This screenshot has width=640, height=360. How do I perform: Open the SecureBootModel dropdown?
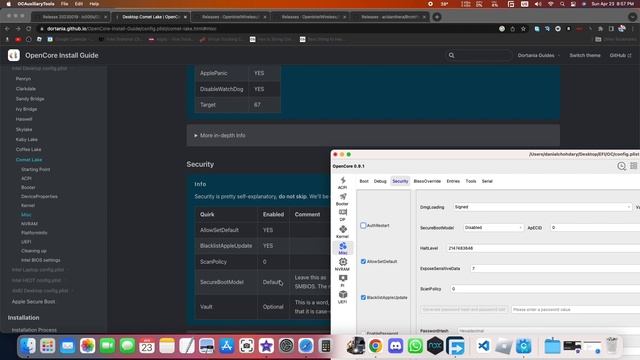click(x=493, y=227)
